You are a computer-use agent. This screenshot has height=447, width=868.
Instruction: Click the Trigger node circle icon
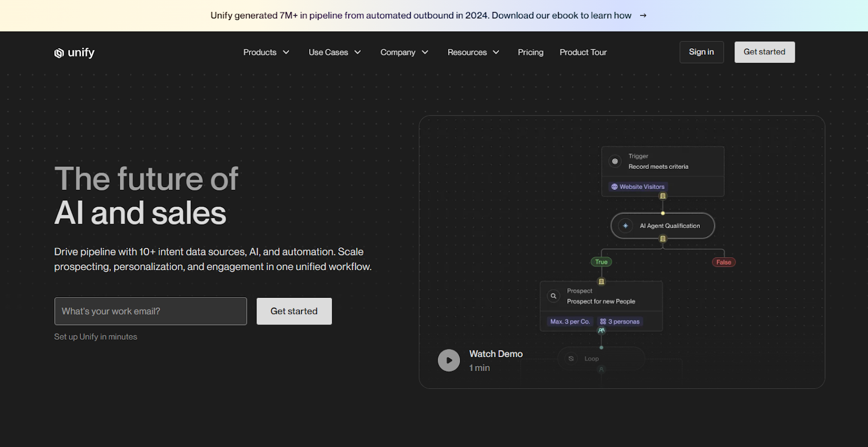pyautogui.click(x=615, y=161)
